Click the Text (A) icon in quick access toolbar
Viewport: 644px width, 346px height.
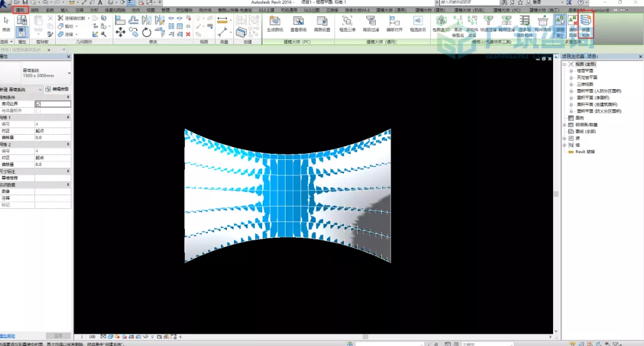(x=100, y=2)
